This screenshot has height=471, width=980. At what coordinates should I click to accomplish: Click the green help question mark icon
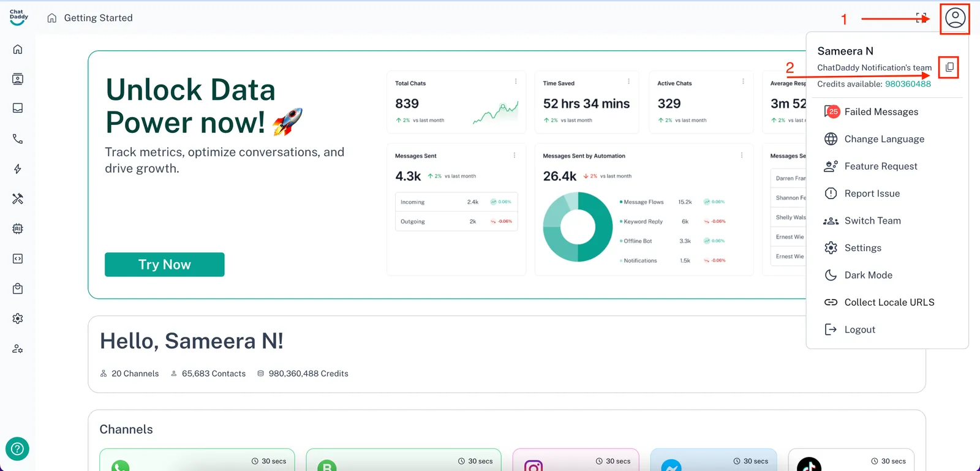point(17,448)
